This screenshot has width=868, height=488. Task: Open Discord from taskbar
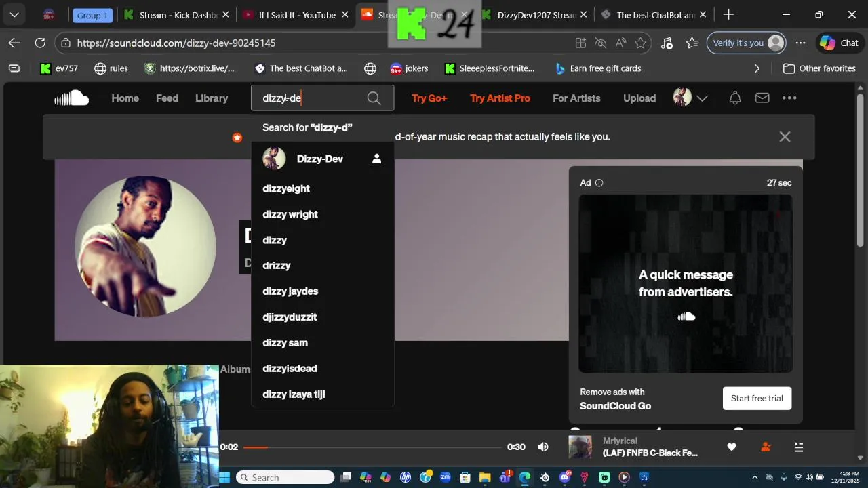(x=565, y=477)
